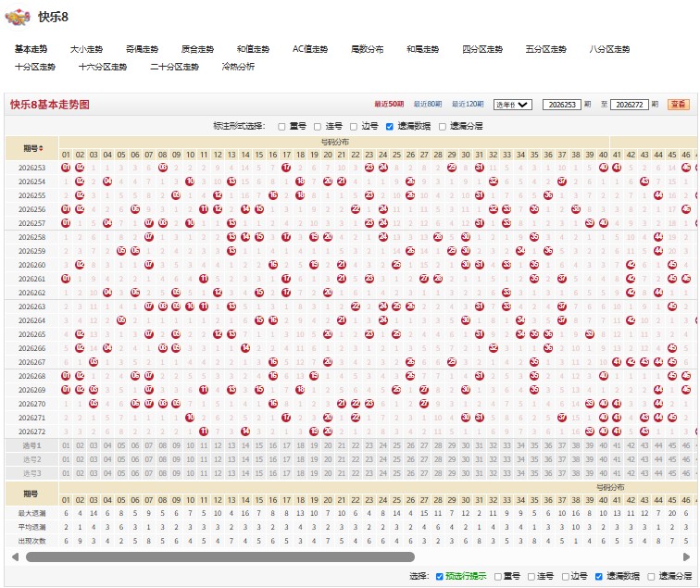Tick 连号 checkbox in bottom 选择 row
The height and width of the screenshot is (588, 700).
[x=531, y=576]
